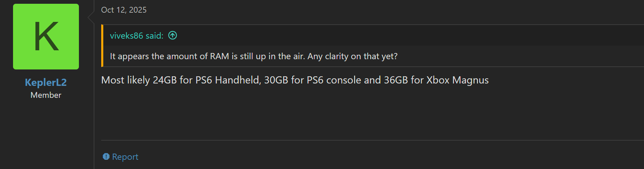This screenshot has width=644, height=169.
Task: Click the orange bar of the quote block
Action: pos(102,45)
